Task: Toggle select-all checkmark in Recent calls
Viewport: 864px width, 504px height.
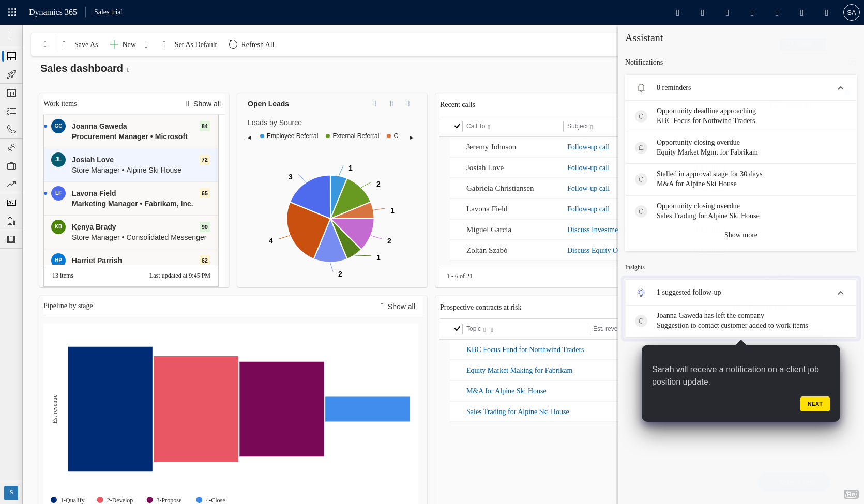Action: coord(457,126)
